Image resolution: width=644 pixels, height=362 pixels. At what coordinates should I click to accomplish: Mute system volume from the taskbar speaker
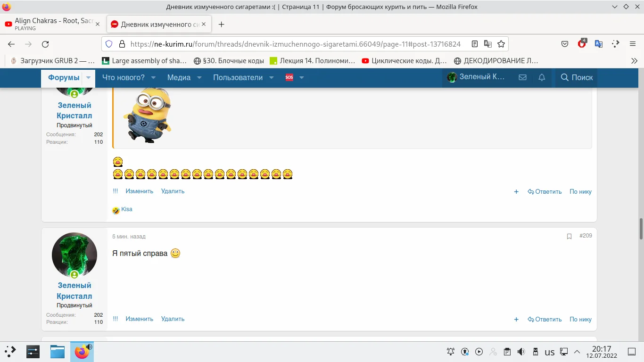(x=521, y=351)
